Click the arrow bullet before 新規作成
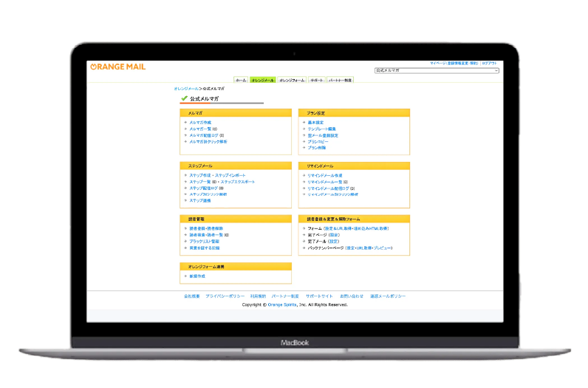 pyautogui.click(x=185, y=276)
